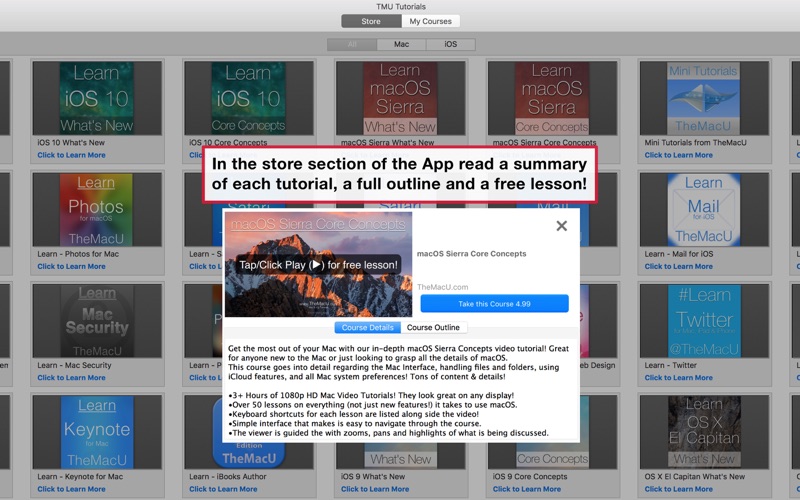Open Mini Tutorials TheMacU cover thumbnail
Screen dimensions: 800x500
[x=704, y=98]
